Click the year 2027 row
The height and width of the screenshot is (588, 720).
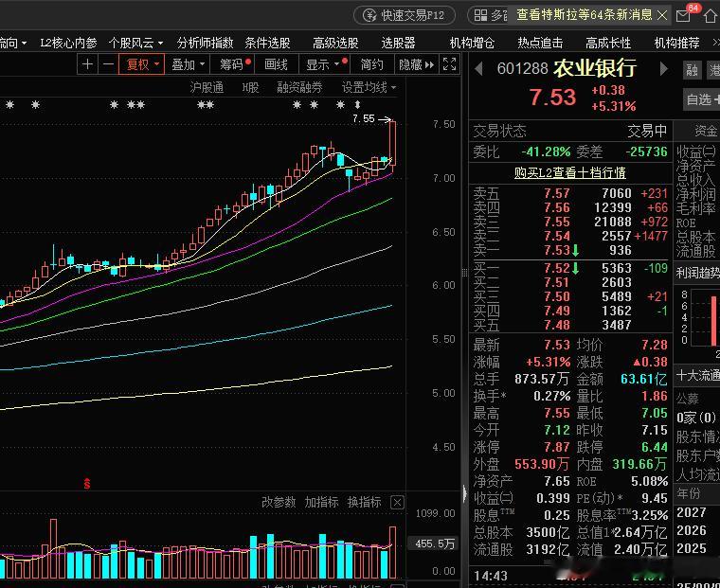pos(692,512)
